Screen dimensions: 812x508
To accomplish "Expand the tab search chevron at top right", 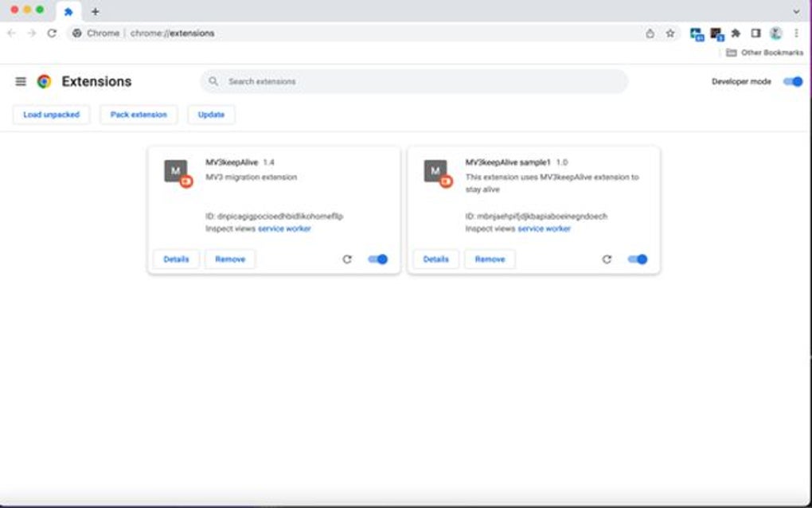I will pyautogui.click(x=794, y=11).
